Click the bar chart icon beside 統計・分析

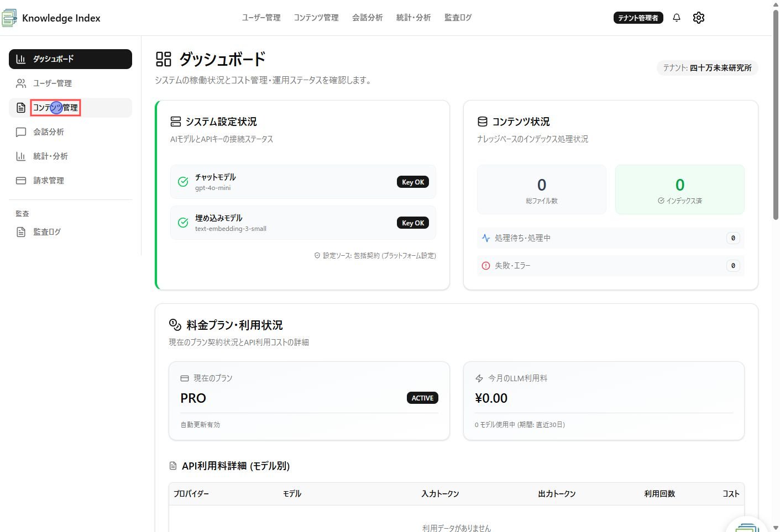21,156
